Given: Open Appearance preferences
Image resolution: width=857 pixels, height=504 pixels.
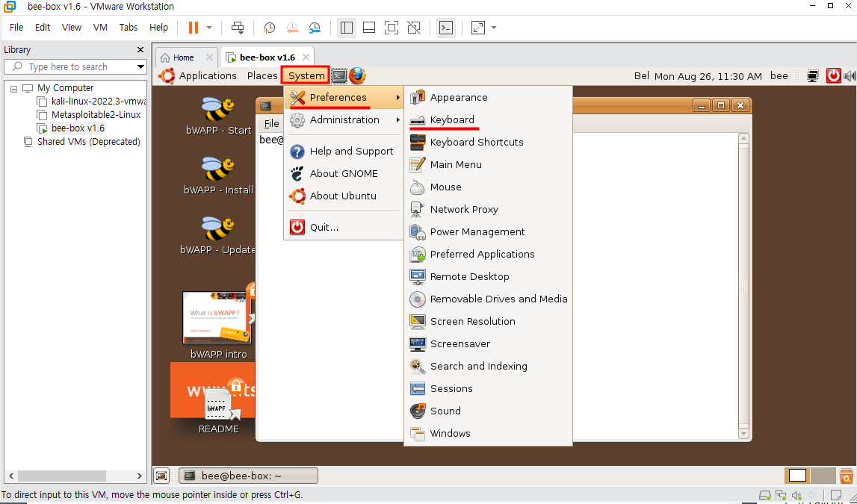Looking at the screenshot, I should coord(488,98).
